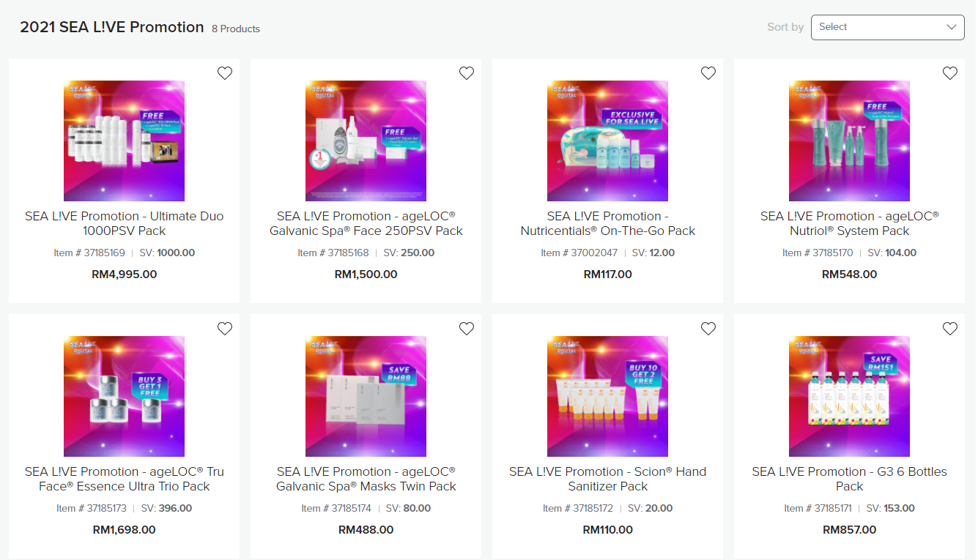Favorite the Ultimate Duo 1000PSV Pack heart
Viewport: 978px width, 560px height.
[225, 73]
